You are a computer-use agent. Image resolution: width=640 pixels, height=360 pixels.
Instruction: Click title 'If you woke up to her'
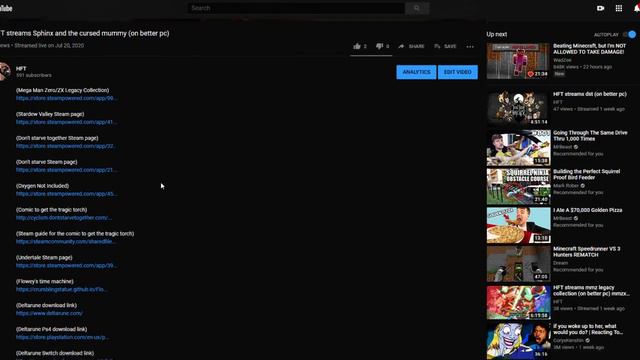[x=588, y=329]
